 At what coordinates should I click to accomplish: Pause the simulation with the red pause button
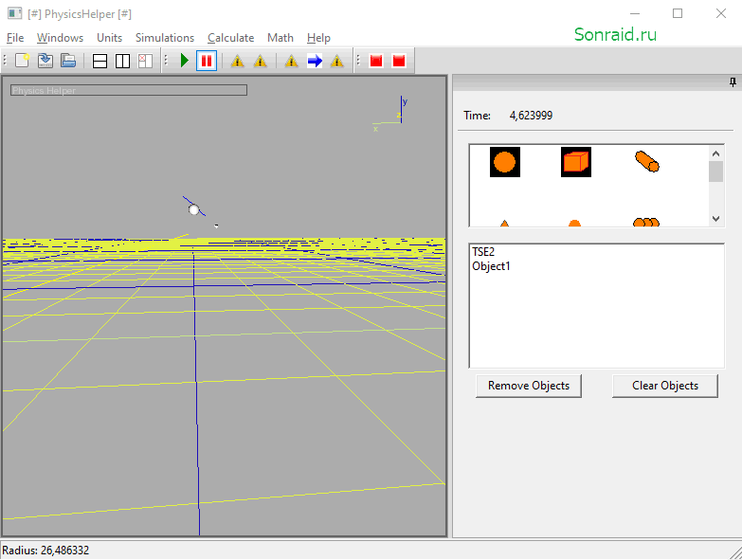pos(207,61)
